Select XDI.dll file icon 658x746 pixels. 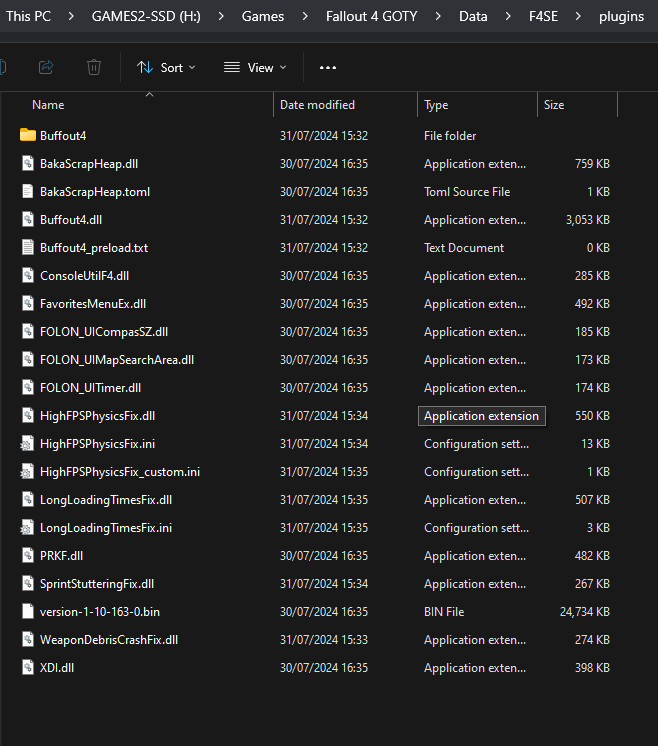(28, 668)
